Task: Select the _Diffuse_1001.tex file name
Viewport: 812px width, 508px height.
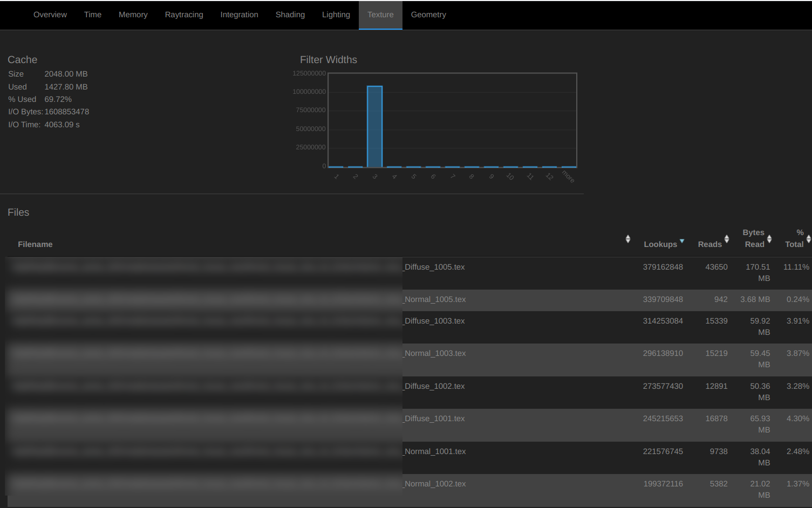Action: 434,418
